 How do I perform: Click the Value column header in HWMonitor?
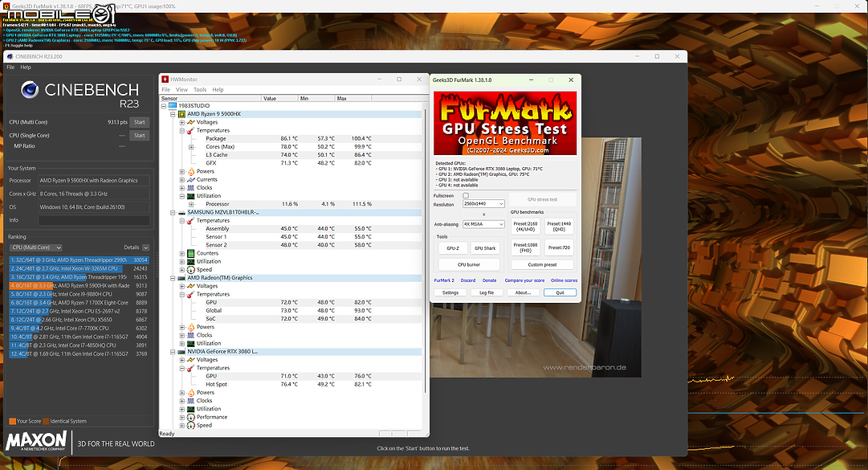click(x=279, y=99)
